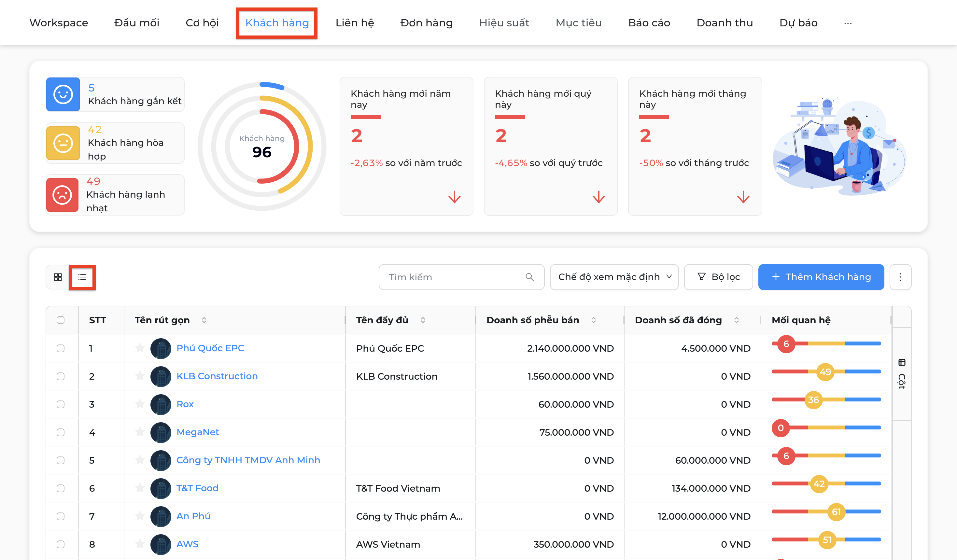The height and width of the screenshot is (560, 957).
Task: Click Phú Quốc EPC avatar icon
Action: [161, 348]
